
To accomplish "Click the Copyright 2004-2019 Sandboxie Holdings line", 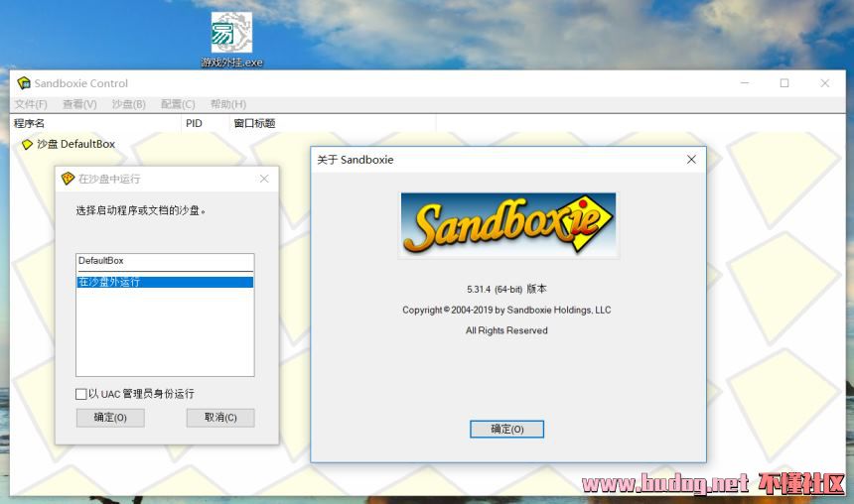I will [x=506, y=310].
